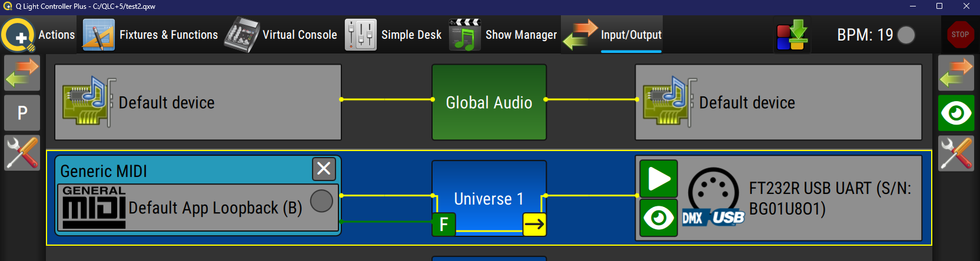Viewport: 980px width, 261px height.
Task: Click the Show Manager clapperboard icon
Action: click(x=465, y=35)
